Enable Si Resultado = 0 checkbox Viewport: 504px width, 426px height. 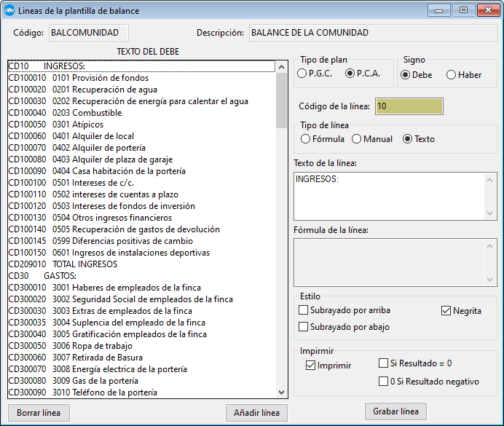coord(384,363)
